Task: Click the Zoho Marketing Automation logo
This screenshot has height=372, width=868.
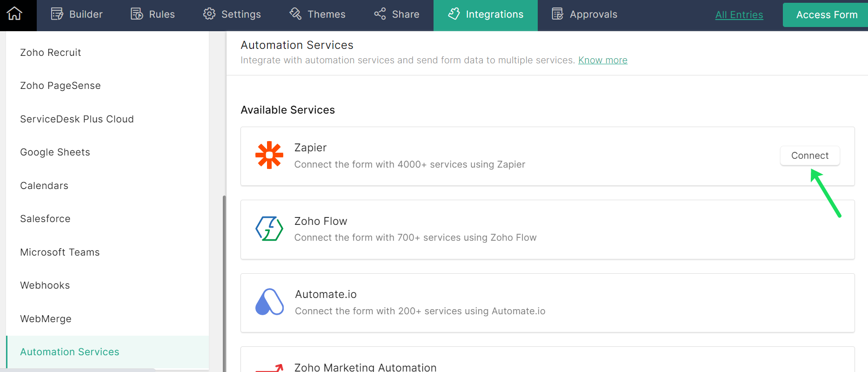Action: [x=270, y=368]
